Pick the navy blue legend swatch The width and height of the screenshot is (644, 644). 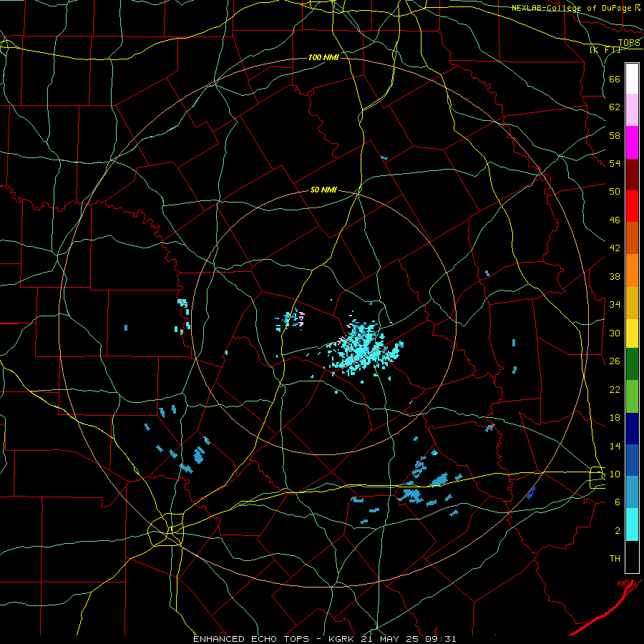tap(632, 429)
